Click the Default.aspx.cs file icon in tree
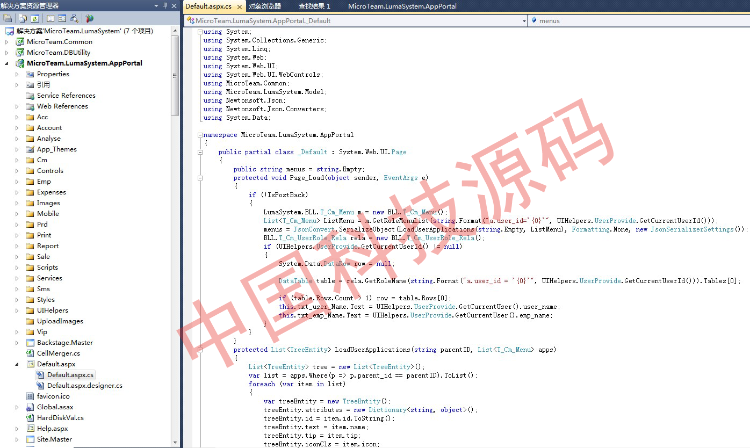Screen dimensions: 750x448 [x=41, y=375]
